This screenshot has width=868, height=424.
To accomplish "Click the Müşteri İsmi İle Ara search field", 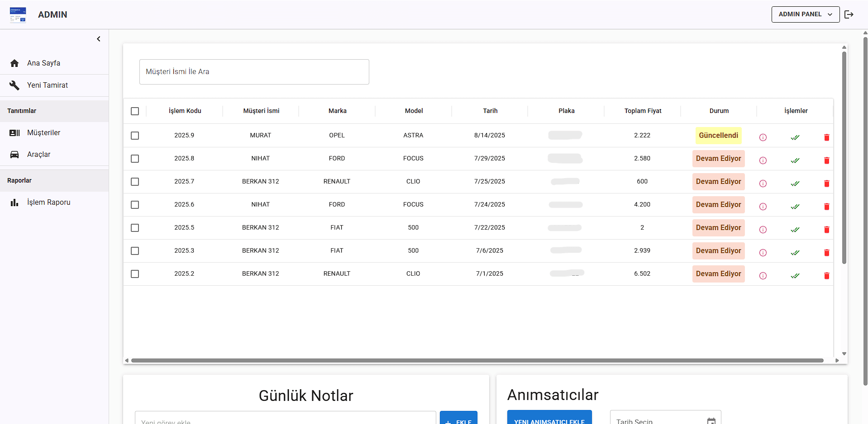I will coord(254,71).
